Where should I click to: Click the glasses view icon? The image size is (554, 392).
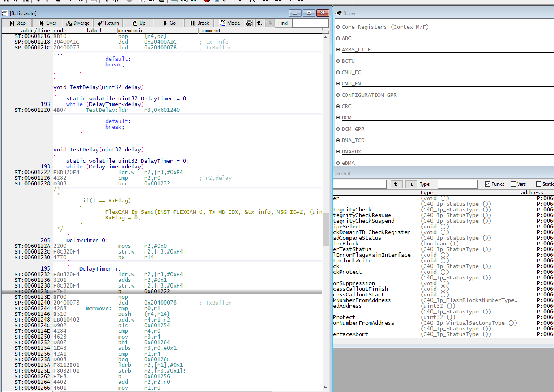(x=249, y=23)
